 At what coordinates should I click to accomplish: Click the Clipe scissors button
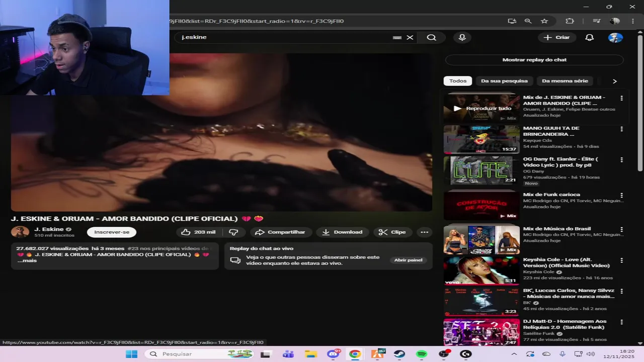coord(392,232)
